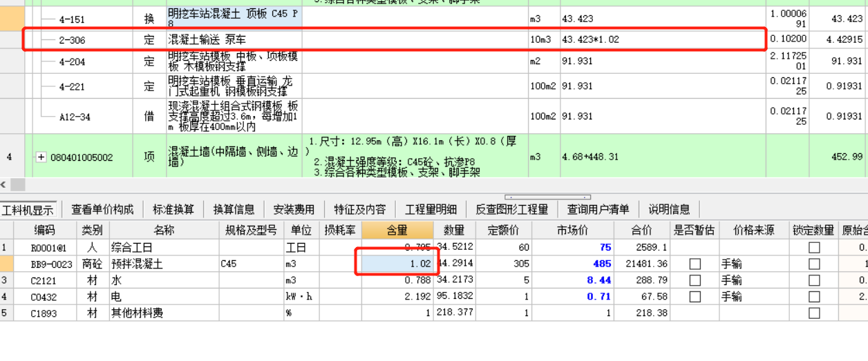Click market price 485 for 预拌混凝土
This screenshot has height=361, width=868.
(573, 264)
